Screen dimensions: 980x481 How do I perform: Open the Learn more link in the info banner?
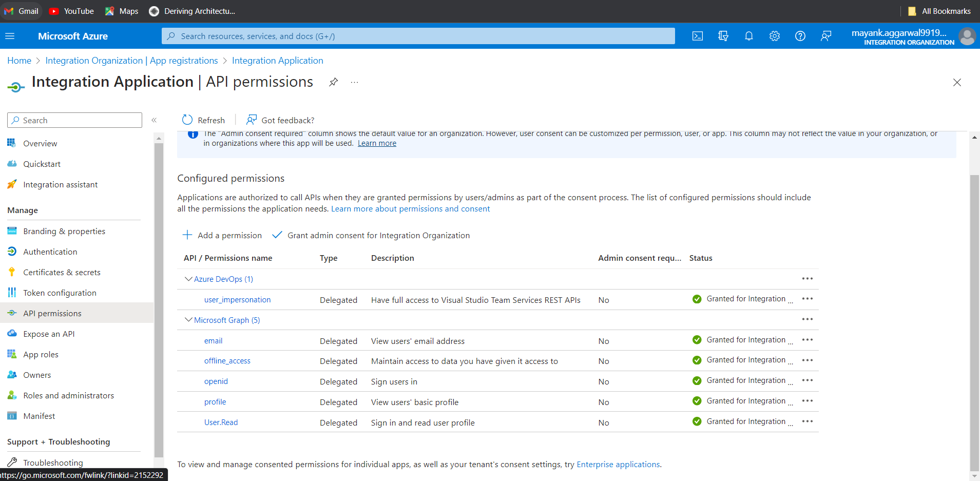tap(377, 143)
